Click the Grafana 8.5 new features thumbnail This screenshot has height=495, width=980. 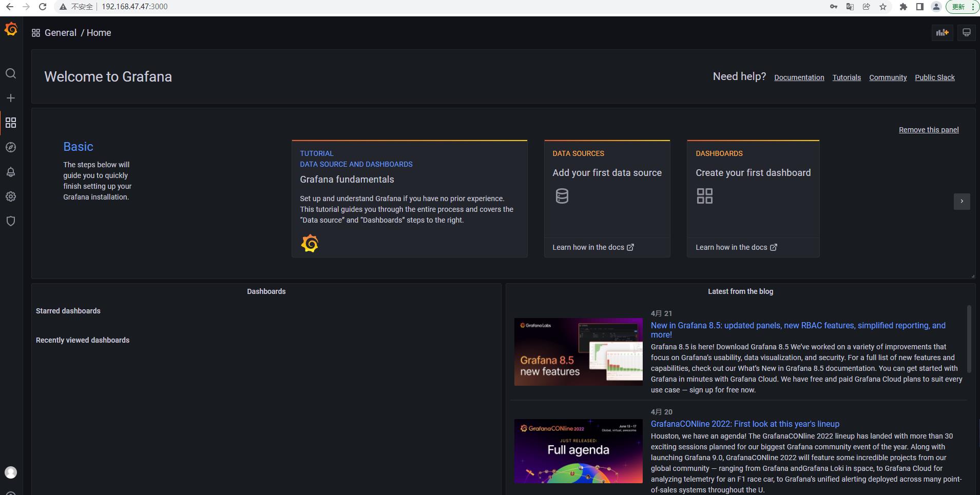coord(579,352)
